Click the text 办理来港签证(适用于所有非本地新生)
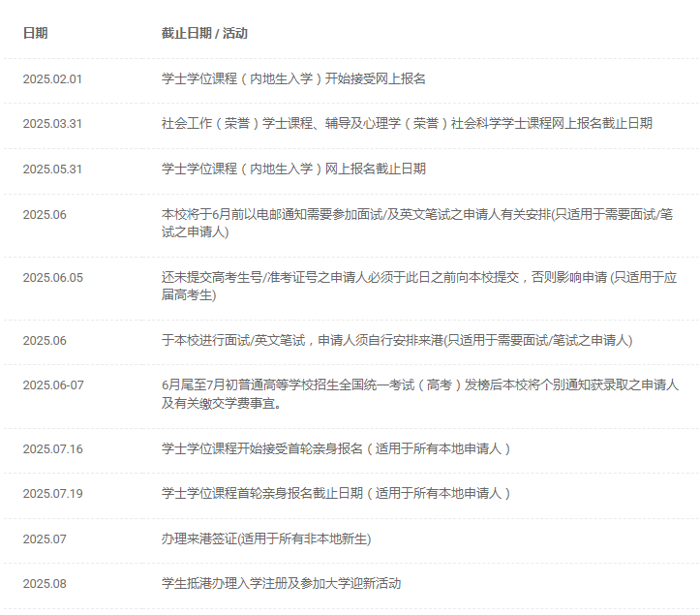 pyautogui.click(x=266, y=539)
